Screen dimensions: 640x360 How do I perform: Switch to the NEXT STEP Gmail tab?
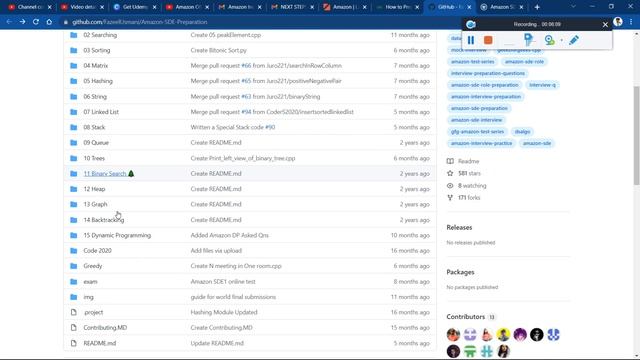pyautogui.click(x=292, y=7)
